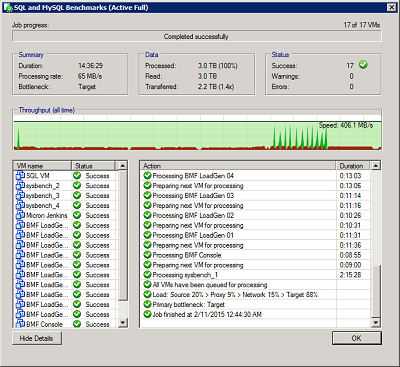Click the VM icon next to SQL VM
Screen dimensions: 400x367
tap(20, 175)
